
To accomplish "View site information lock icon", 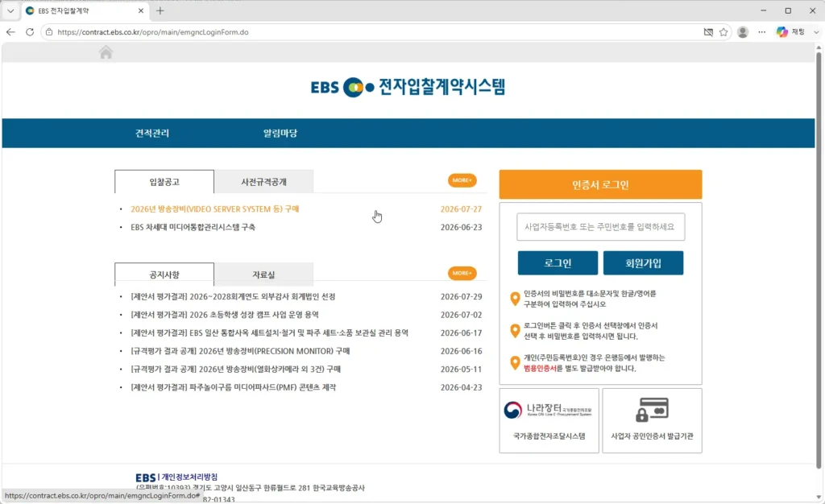I will (x=49, y=32).
